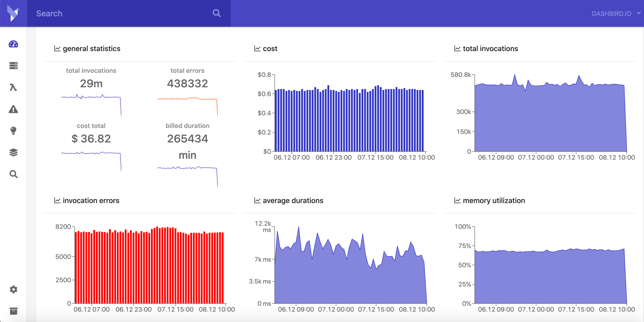Image resolution: width=644 pixels, height=322 pixels.
Task: Open the archive box icon at sidebar bottom
Action: click(x=13, y=311)
